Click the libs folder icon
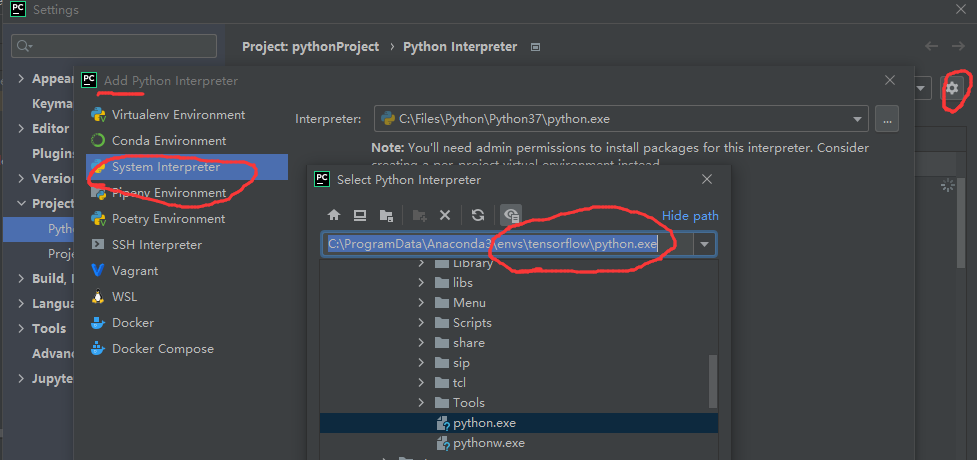 442,283
